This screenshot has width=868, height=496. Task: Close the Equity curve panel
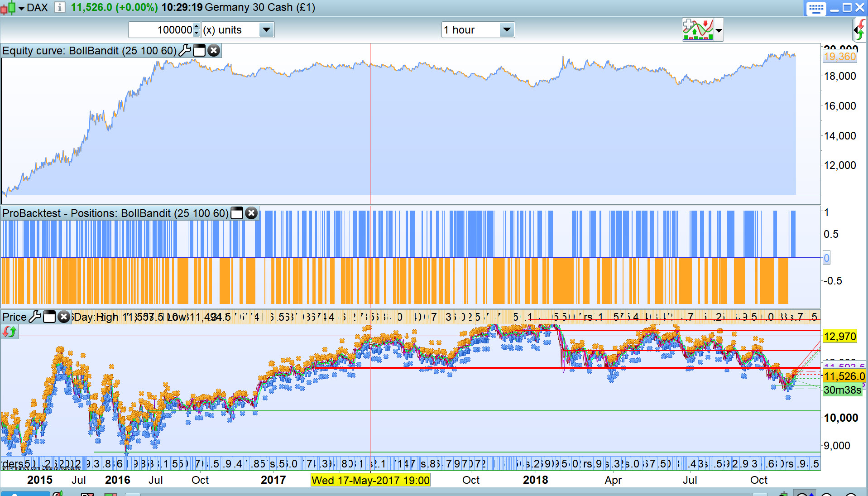pos(214,50)
